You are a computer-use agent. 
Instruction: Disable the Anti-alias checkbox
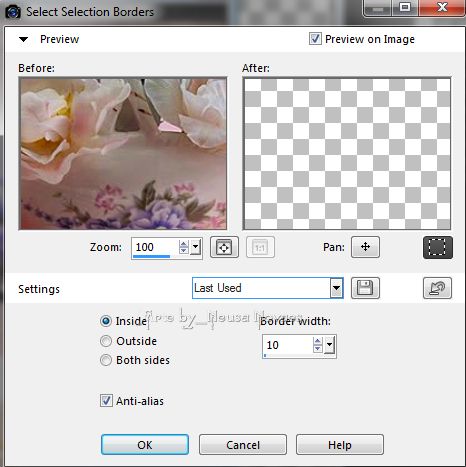[106, 400]
